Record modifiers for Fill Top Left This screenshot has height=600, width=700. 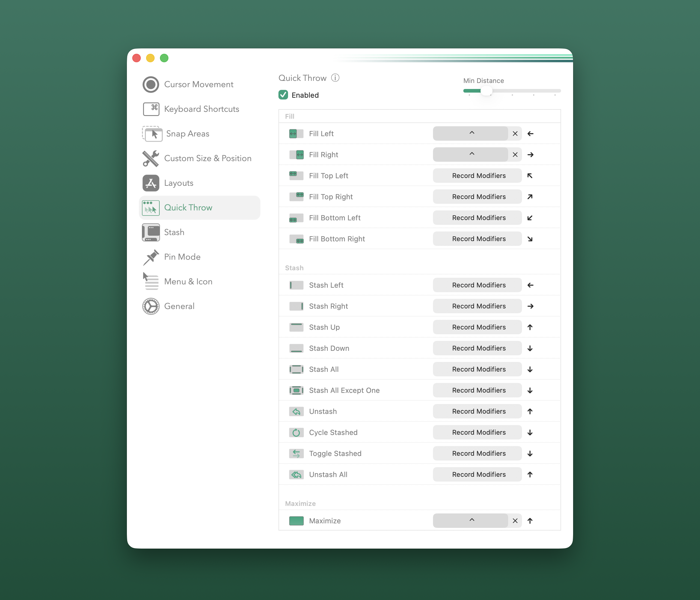(477, 176)
